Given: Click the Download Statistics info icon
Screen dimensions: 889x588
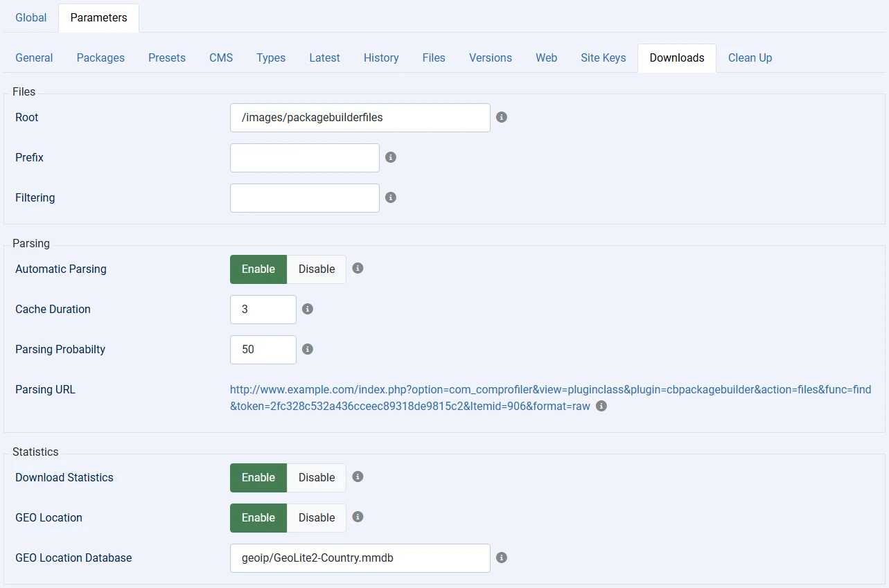Looking at the screenshot, I should [358, 477].
